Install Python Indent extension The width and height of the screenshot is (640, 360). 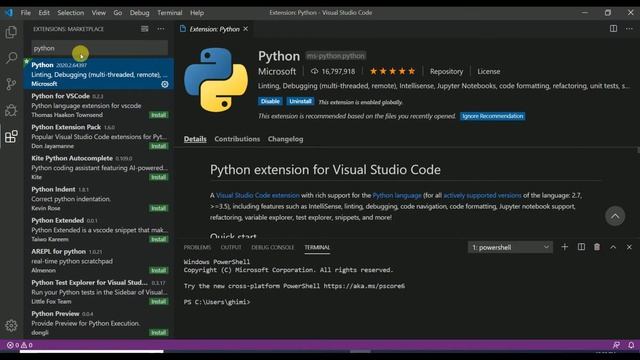coord(159,208)
